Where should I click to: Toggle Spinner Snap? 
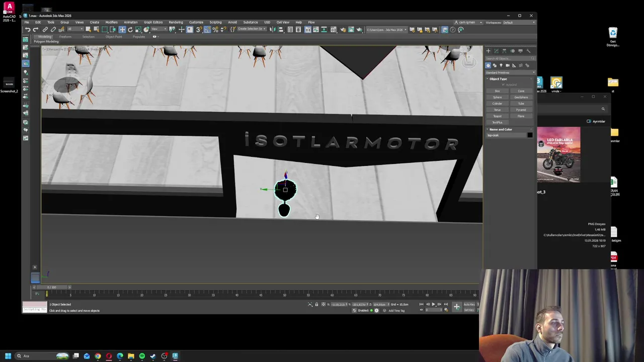(224, 29)
